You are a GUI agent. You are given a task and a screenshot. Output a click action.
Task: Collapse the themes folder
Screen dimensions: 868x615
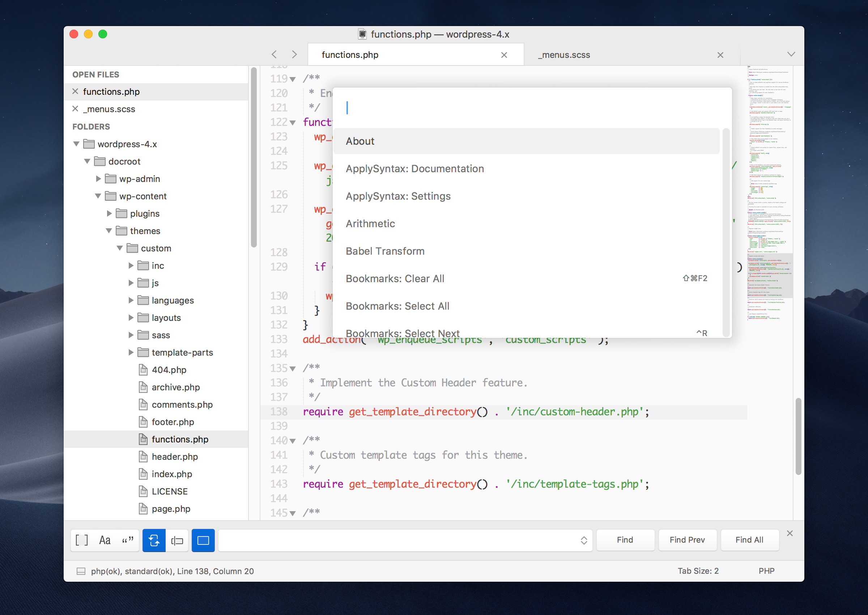click(109, 231)
